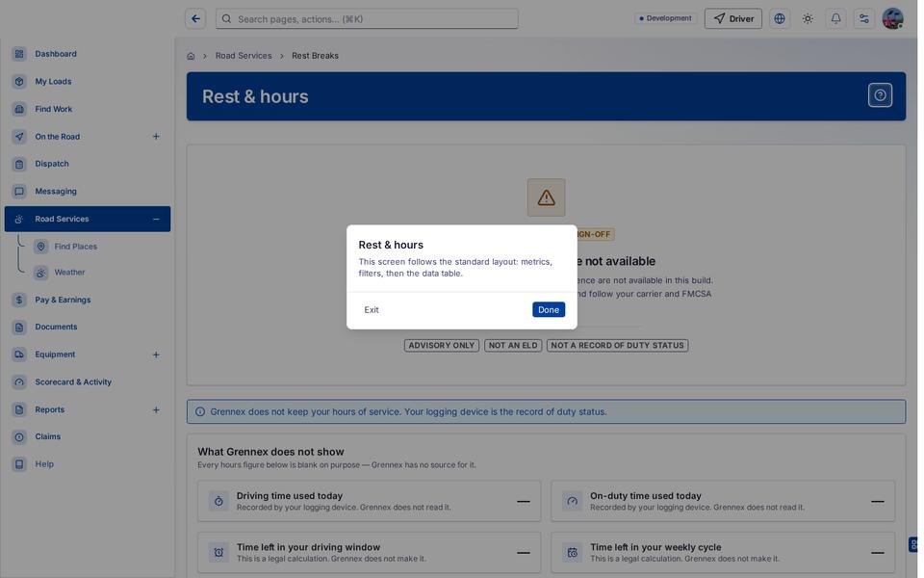The image size is (924, 578).
Task: Toggle the light theme sun icon
Action: point(808,19)
